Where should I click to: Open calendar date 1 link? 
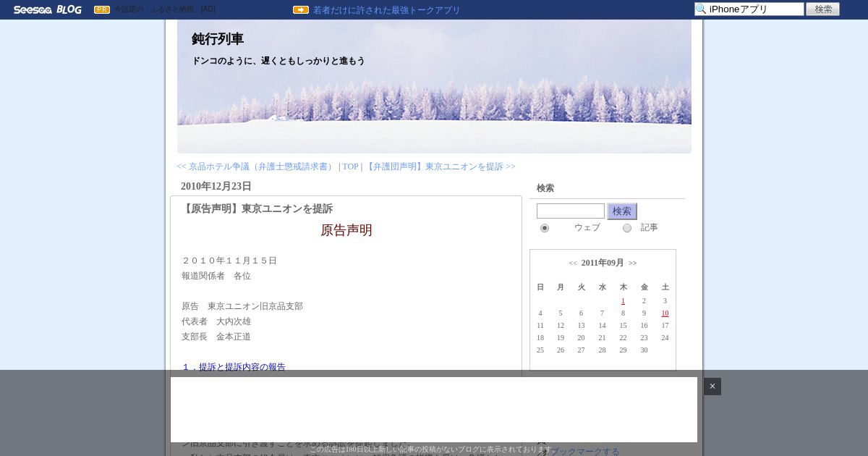coord(623,301)
